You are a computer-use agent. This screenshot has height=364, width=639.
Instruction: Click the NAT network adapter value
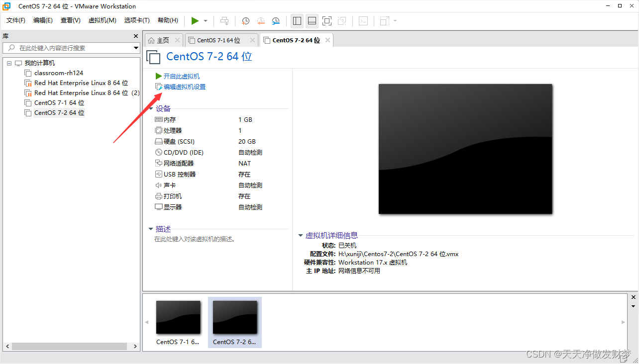[245, 164]
